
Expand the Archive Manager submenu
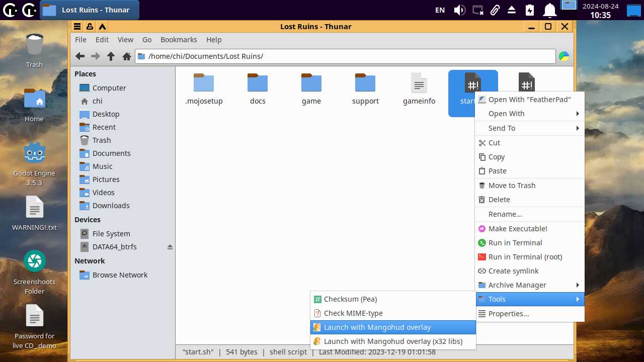(530, 285)
